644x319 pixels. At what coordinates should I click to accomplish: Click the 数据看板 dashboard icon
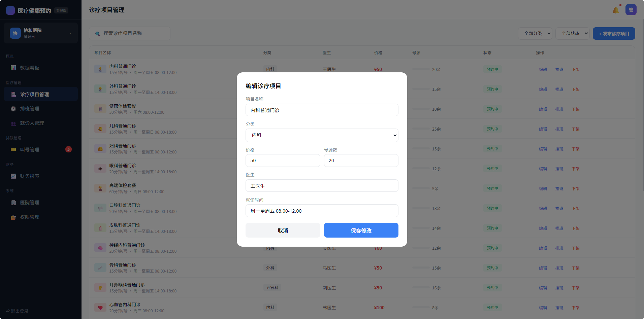pyautogui.click(x=13, y=68)
